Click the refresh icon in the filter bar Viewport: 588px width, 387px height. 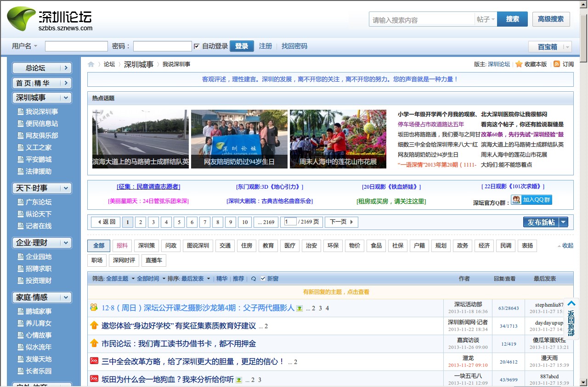pyautogui.click(x=254, y=278)
